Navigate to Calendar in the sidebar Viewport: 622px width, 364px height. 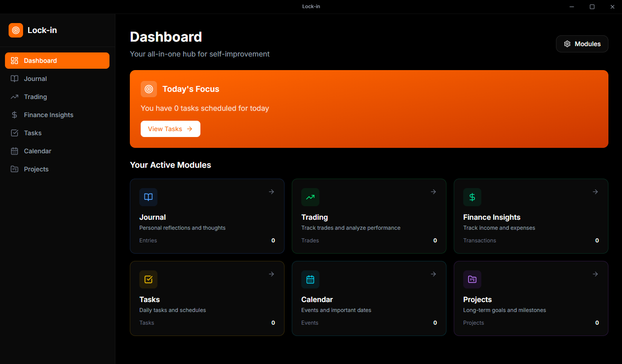pos(38,151)
